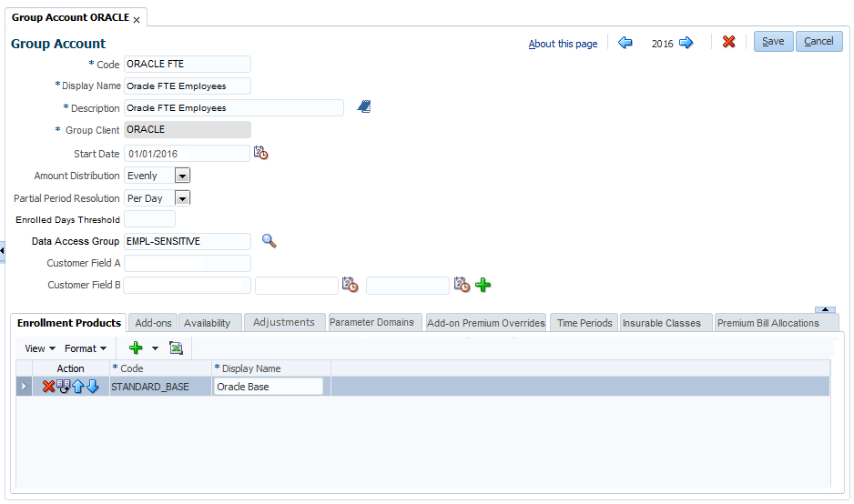854x504 pixels.
Task: Click in the Code input field
Action: (188, 64)
